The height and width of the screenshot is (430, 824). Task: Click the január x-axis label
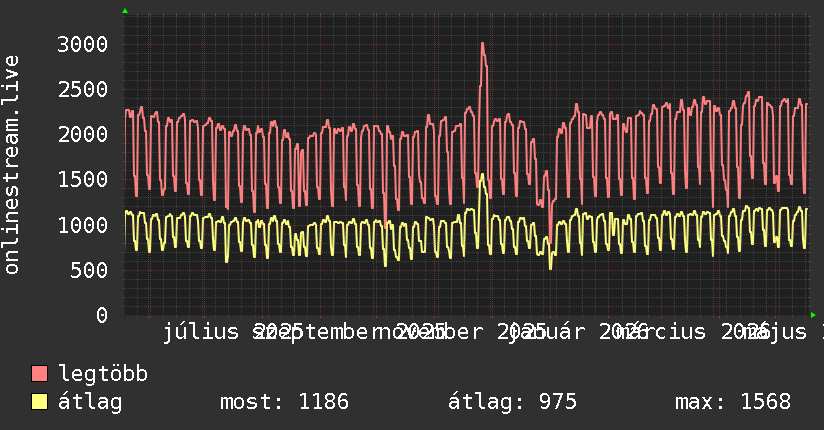pos(548,332)
